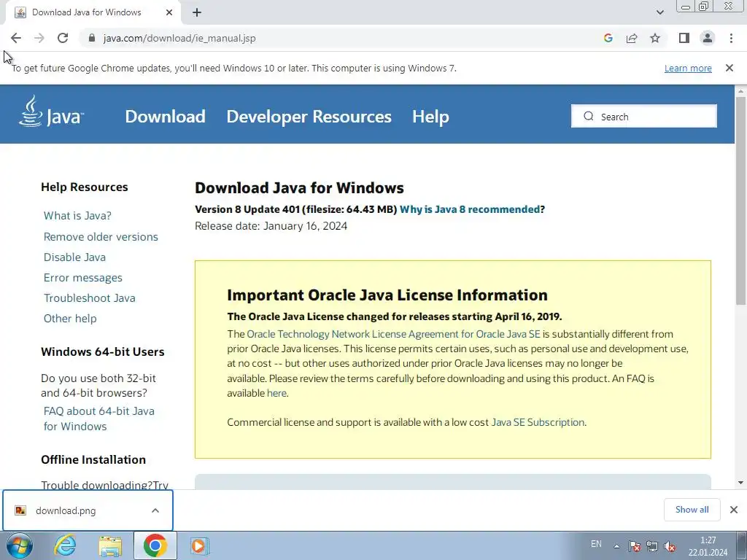The width and height of the screenshot is (747, 560).
Task: Click the forward navigation arrow
Action: (x=39, y=38)
